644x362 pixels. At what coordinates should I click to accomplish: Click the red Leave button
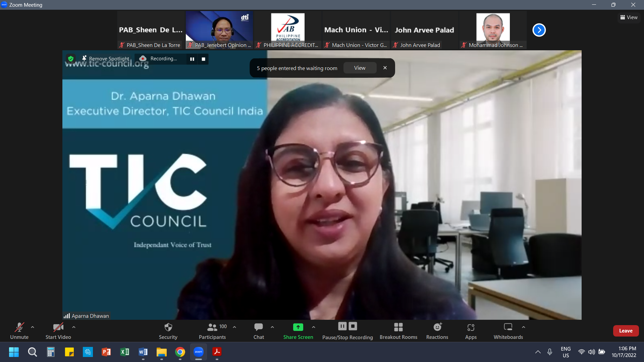pyautogui.click(x=626, y=330)
